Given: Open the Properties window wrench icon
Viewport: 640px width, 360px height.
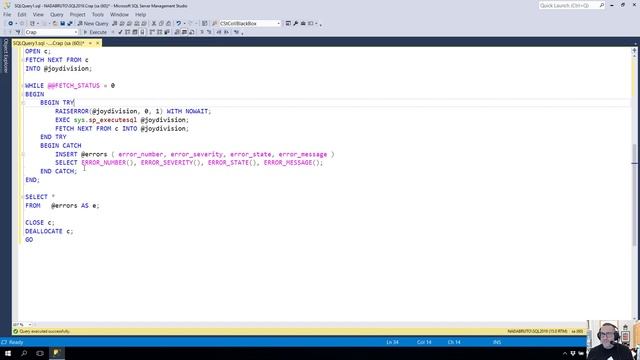Looking at the screenshot, I should click(x=296, y=23).
